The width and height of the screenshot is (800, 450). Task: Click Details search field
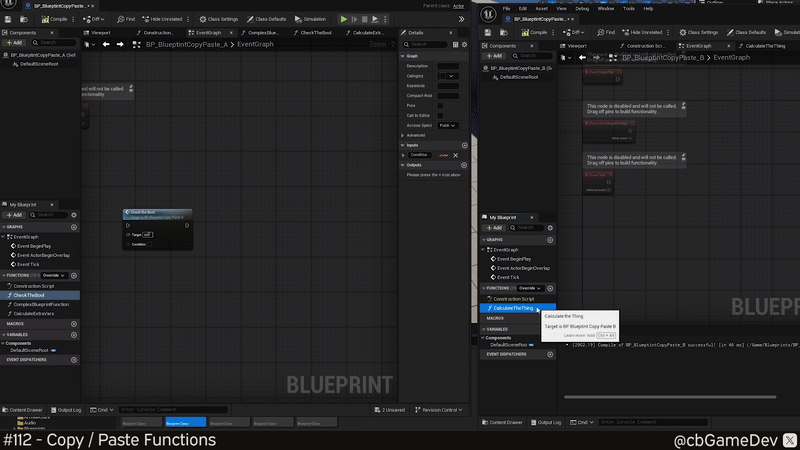(x=426, y=44)
